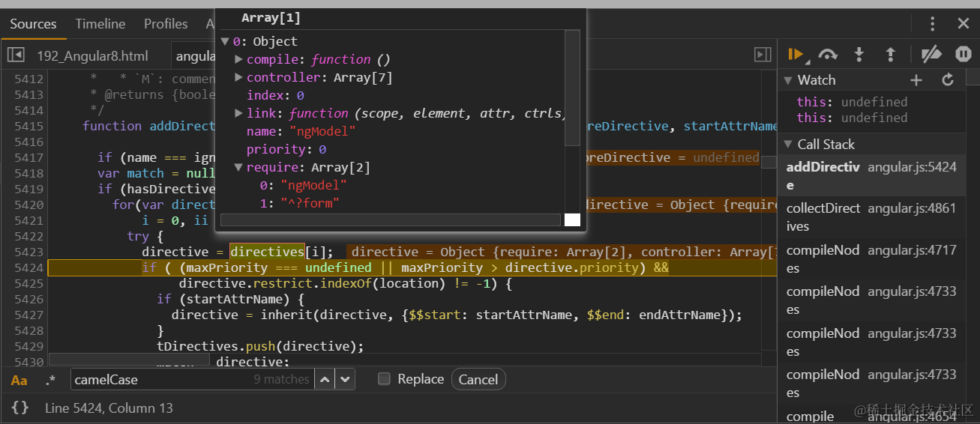Click the "^?form" array entry

299,203
